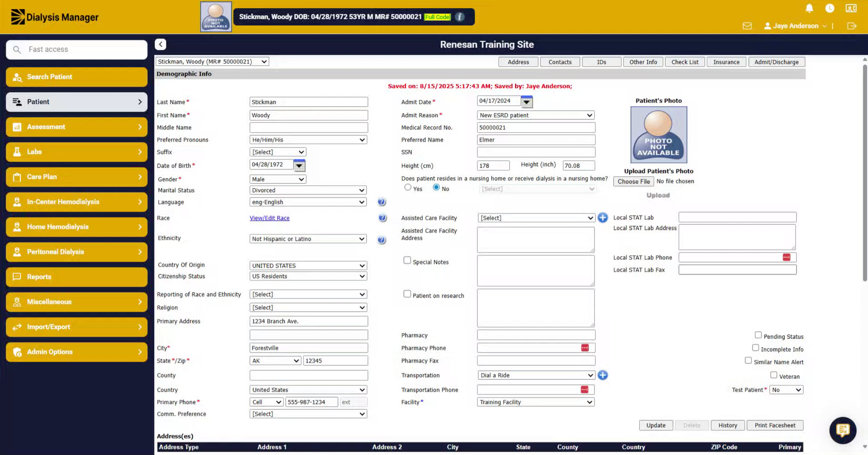Select Yes for nursing home residence
This screenshot has height=455, width=868.
[x=408, y=188]
